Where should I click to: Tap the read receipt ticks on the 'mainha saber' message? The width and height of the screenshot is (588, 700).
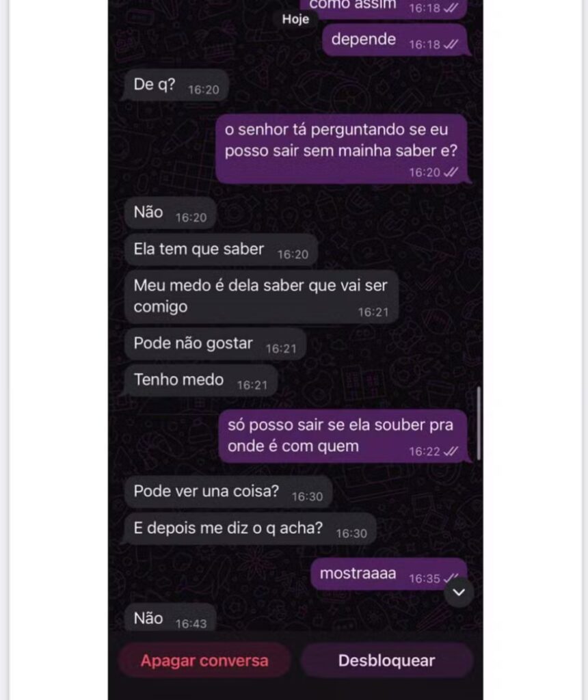pyautogui.click(x=451, y=172)
